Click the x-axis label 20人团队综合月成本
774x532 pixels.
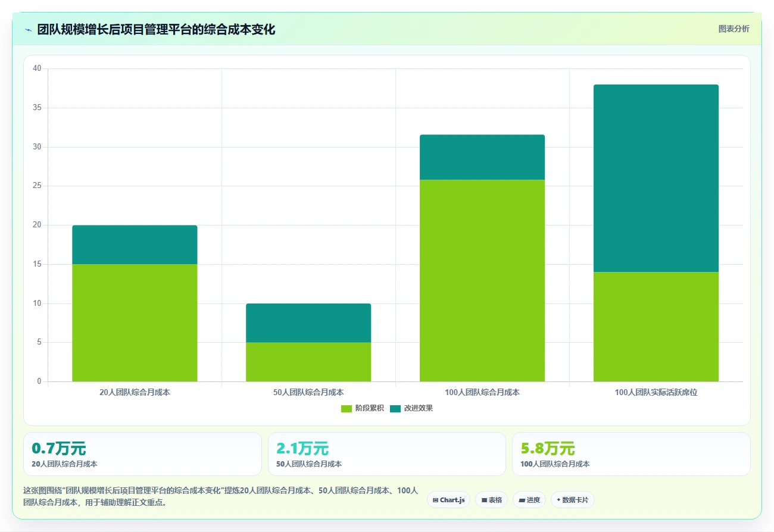pos(135,393)
